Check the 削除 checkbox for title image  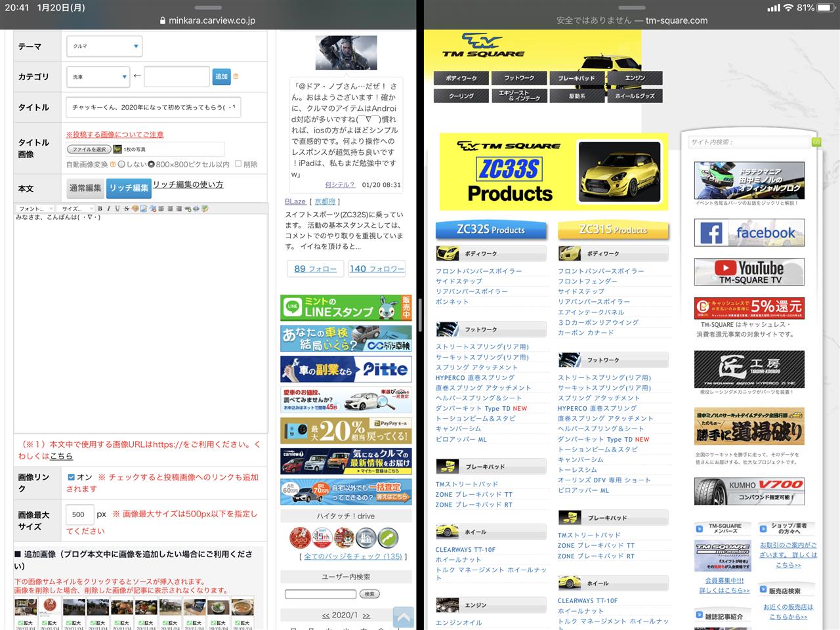coord(238,164)
